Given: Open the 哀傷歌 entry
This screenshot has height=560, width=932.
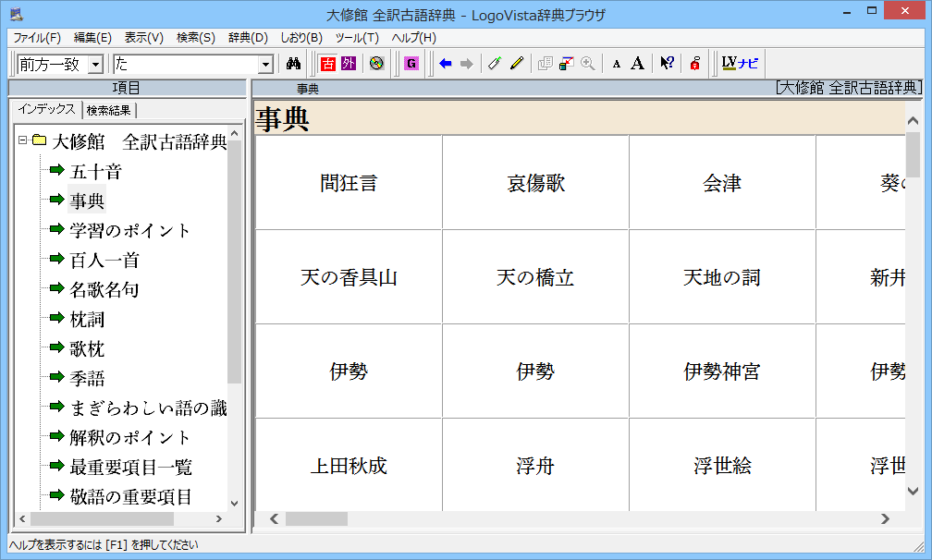Looking at the screenshot, I should coord(535,183).
